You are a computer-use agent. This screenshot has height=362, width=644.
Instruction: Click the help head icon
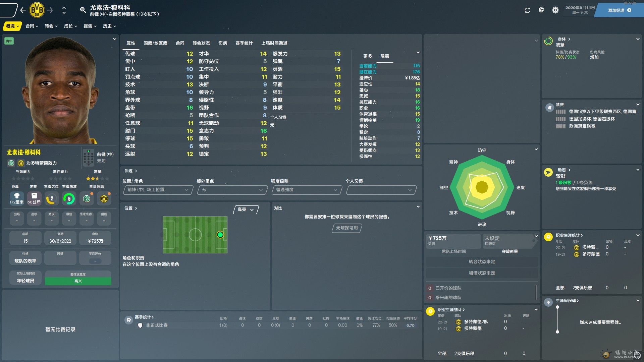tap(541, 10)
